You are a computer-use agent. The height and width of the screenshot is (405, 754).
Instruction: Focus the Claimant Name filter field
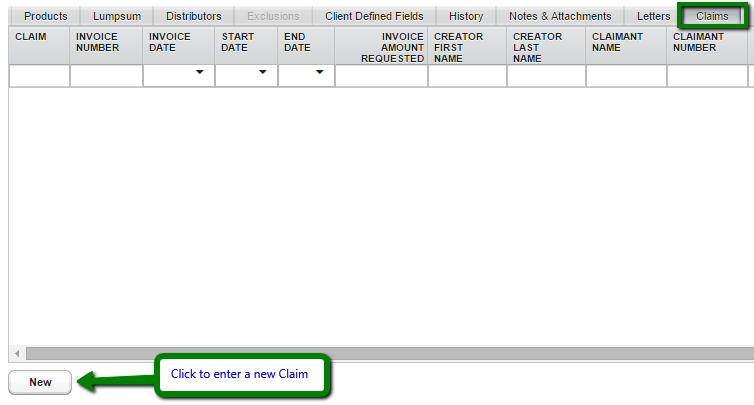pos(626,76)
